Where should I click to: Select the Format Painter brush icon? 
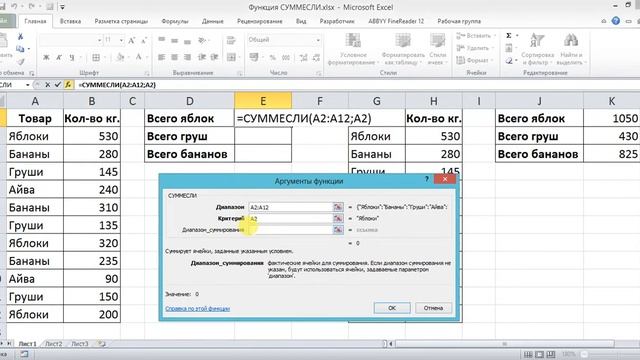[x=20, y=61]
